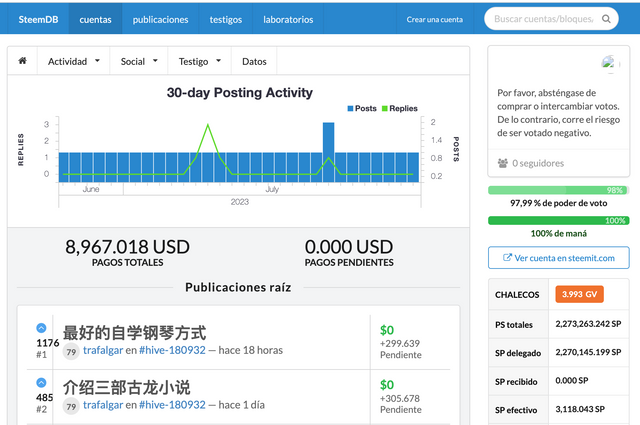Toggle the Posts legend square
Image resolution: width=640 pixels, height=425 pixels.
350,109
